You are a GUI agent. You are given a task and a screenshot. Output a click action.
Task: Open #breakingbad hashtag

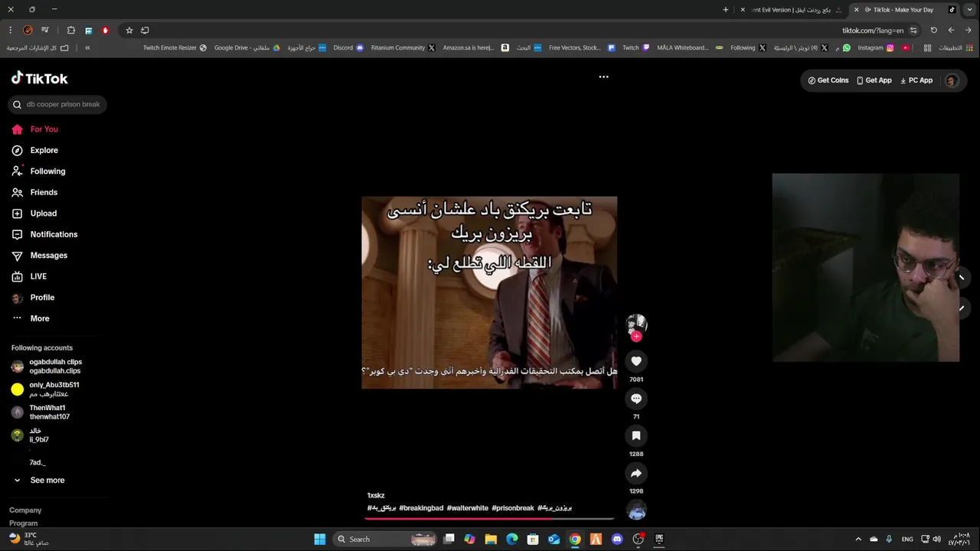coord(421,508)
